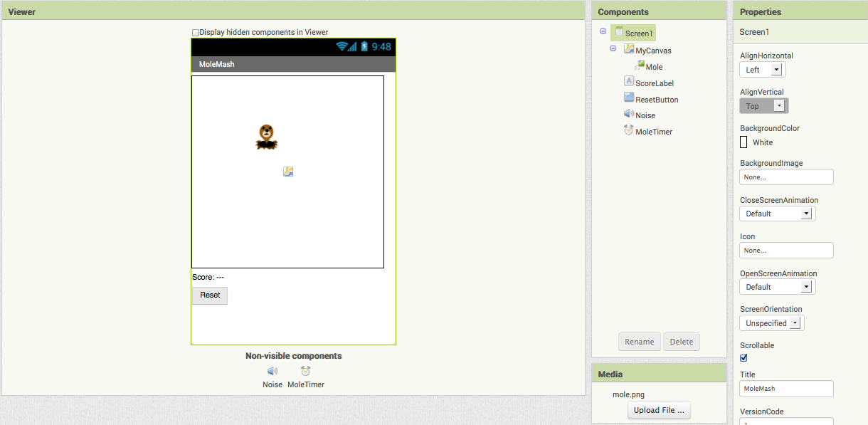Select ScoreLabel in the component tree
Image resolution: width=868 pixels, height=425 pixels.
654,83
